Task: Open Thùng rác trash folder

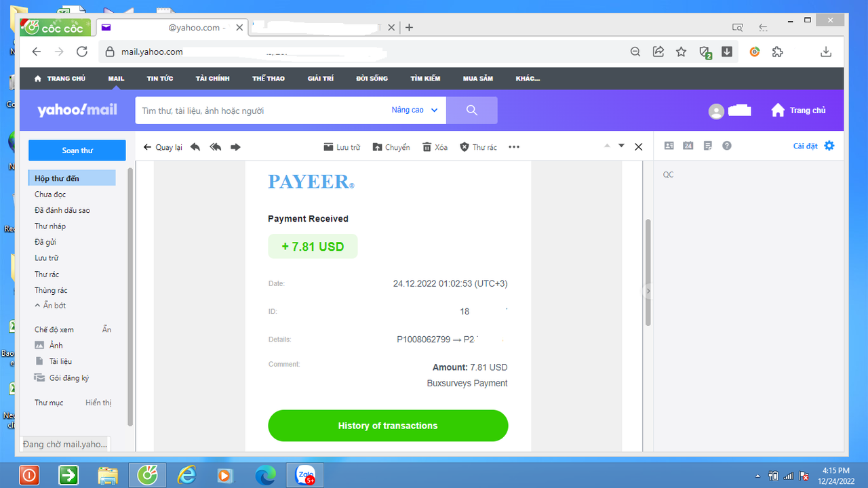Action: (51, 290)
